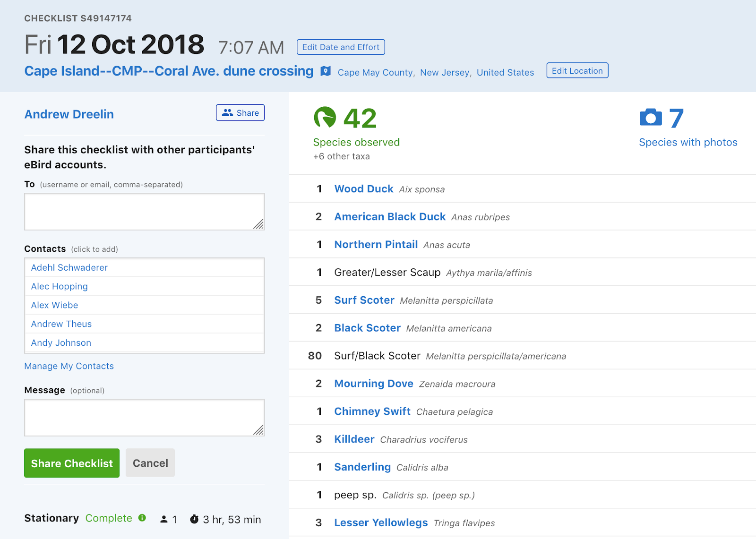Click the Complete checklist status text

(109, 518)
